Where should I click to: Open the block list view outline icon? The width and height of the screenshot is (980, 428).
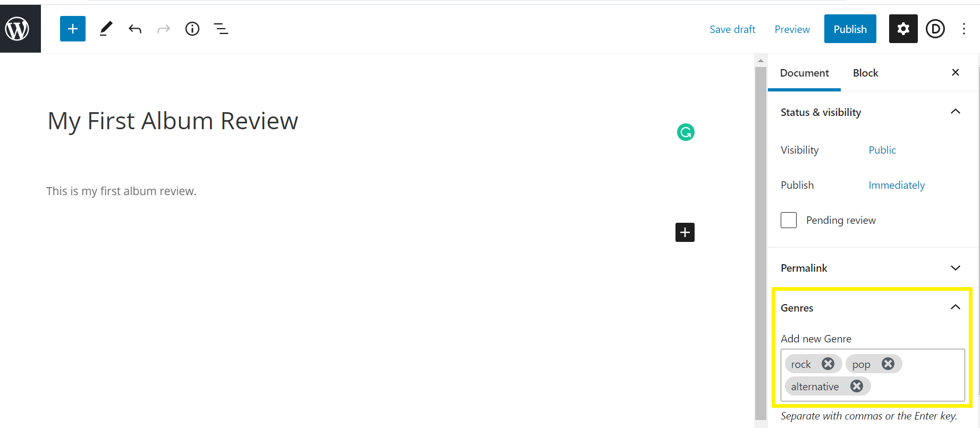pos(221,29)
